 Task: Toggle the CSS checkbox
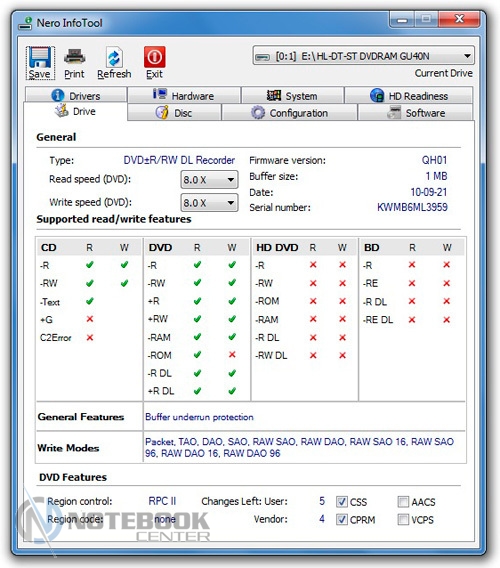click(341, 502)
